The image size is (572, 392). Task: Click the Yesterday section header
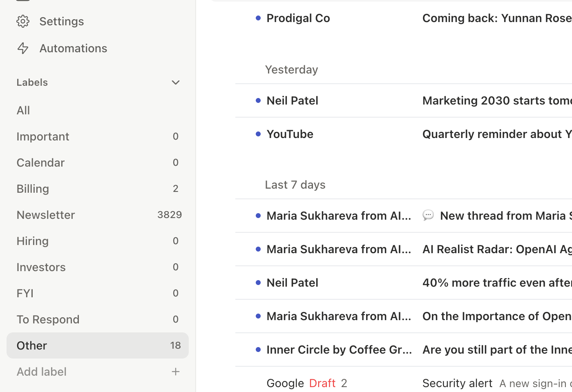(x=291, y=69)
